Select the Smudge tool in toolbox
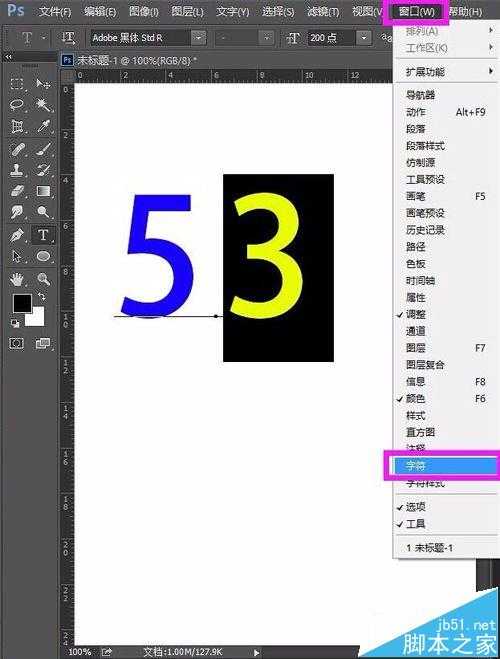This screenshot has width=500, height=659. pos(17,211)
